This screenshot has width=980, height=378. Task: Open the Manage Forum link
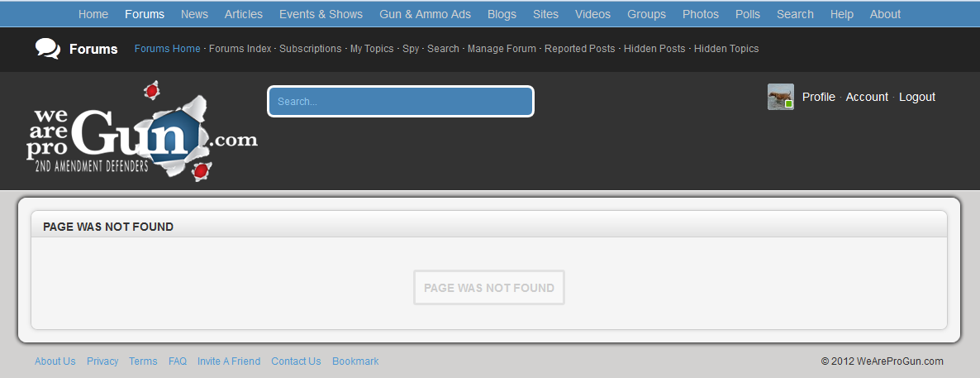point(502,49)
